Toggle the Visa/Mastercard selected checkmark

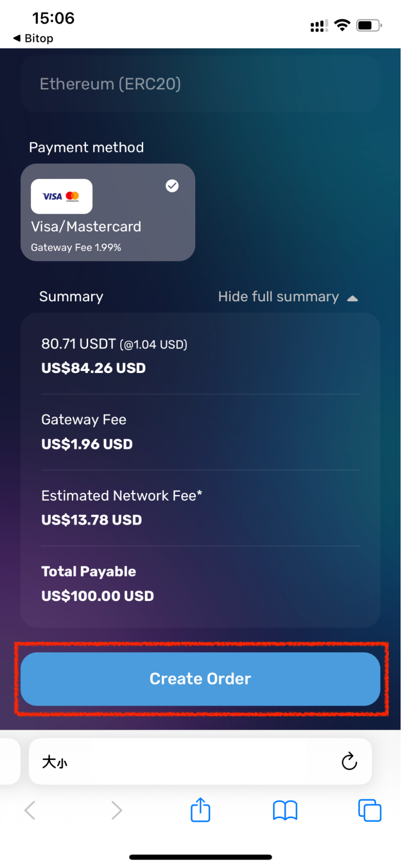[172, 186]
